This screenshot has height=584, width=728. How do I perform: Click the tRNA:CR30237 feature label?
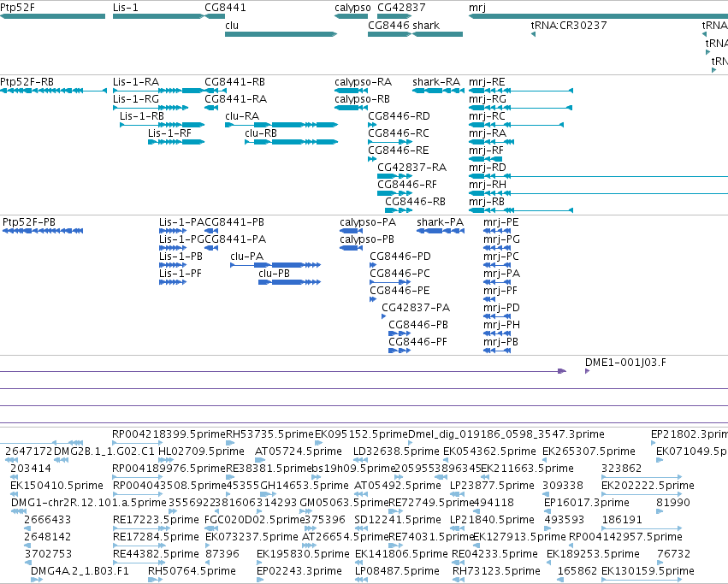click(x=569, y=25)
